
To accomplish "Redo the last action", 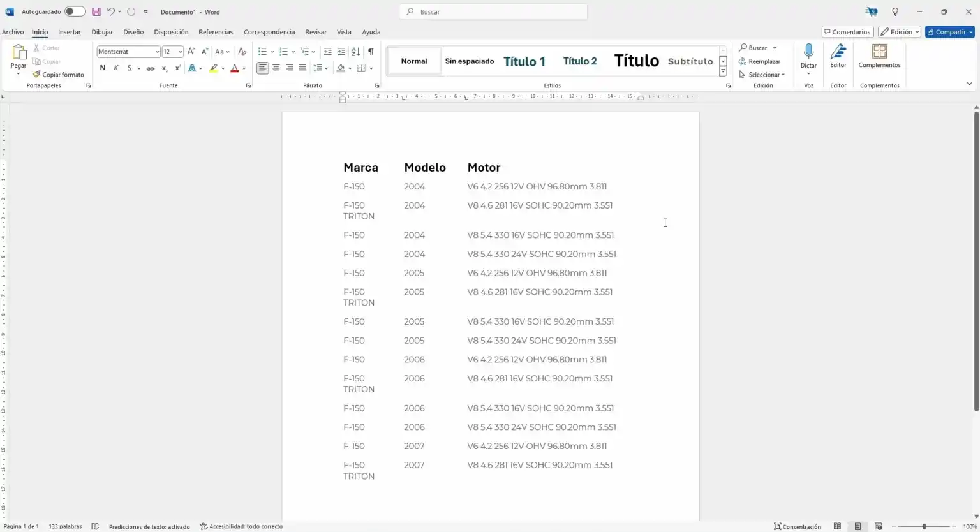I will click(131, 11).
